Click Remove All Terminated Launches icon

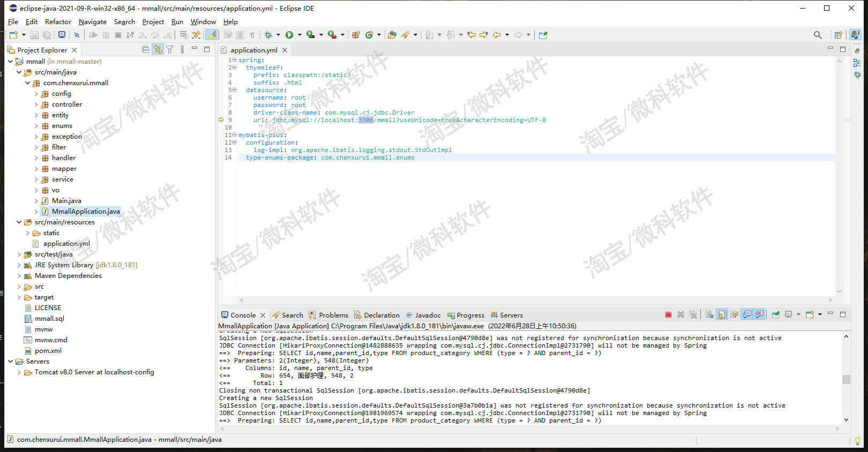693,315
